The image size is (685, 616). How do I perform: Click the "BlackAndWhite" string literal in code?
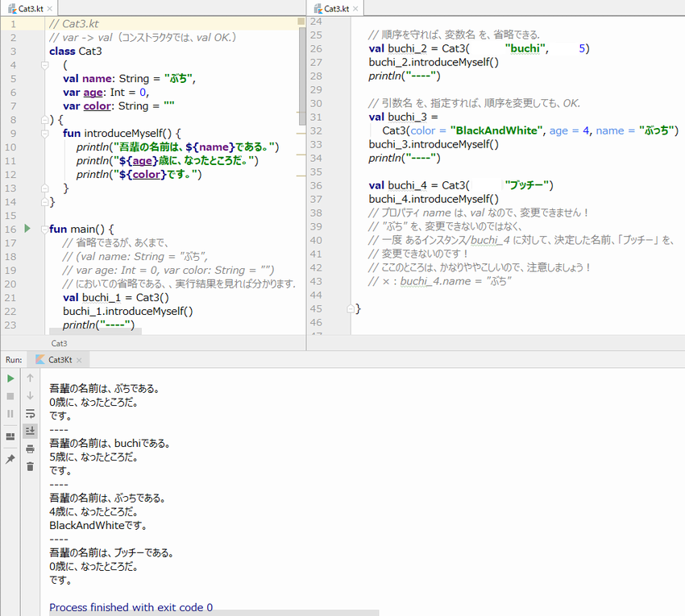[x=496, y=130]
